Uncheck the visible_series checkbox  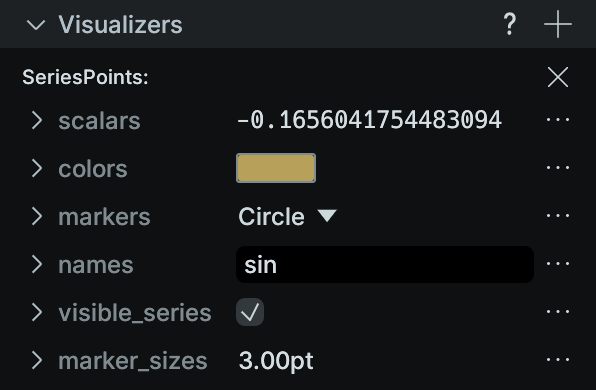click(250, 312)
